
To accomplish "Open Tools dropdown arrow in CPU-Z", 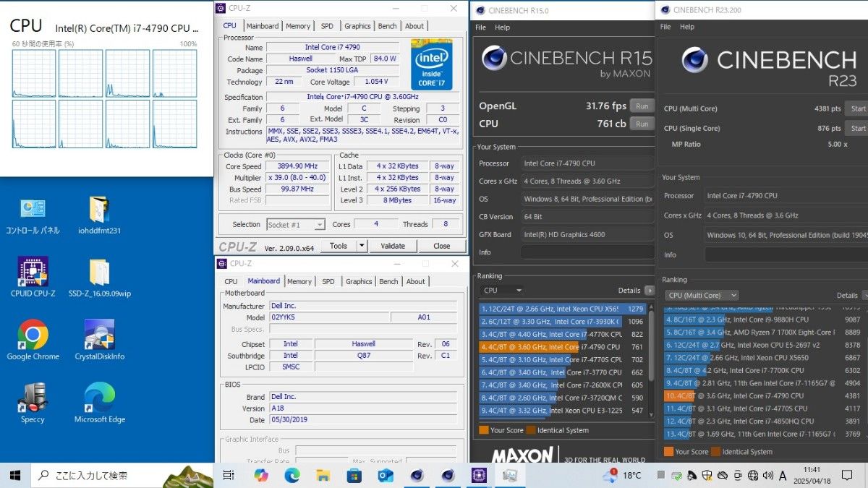I will point(362,246).
